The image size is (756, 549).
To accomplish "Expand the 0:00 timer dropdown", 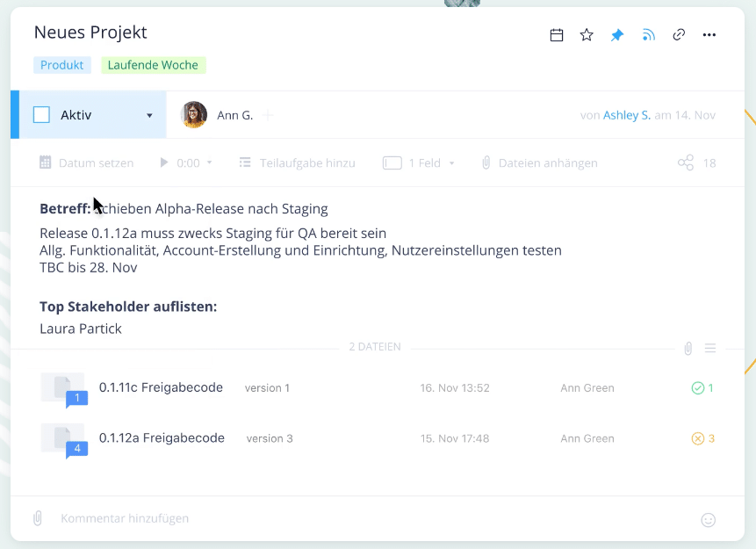I will click(x=209, y=163).
